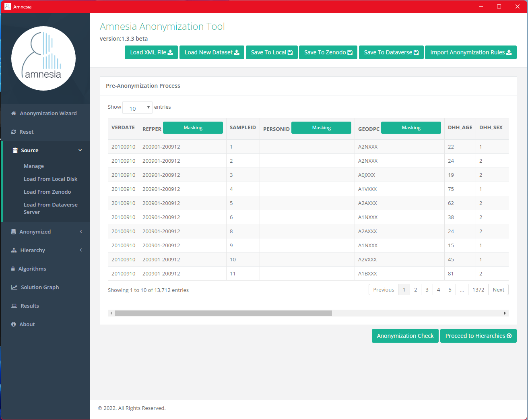This screenshot has width=528, height=420.
Task: Expand the Anonymized menu chevron
Action: [x=81, y=232]
